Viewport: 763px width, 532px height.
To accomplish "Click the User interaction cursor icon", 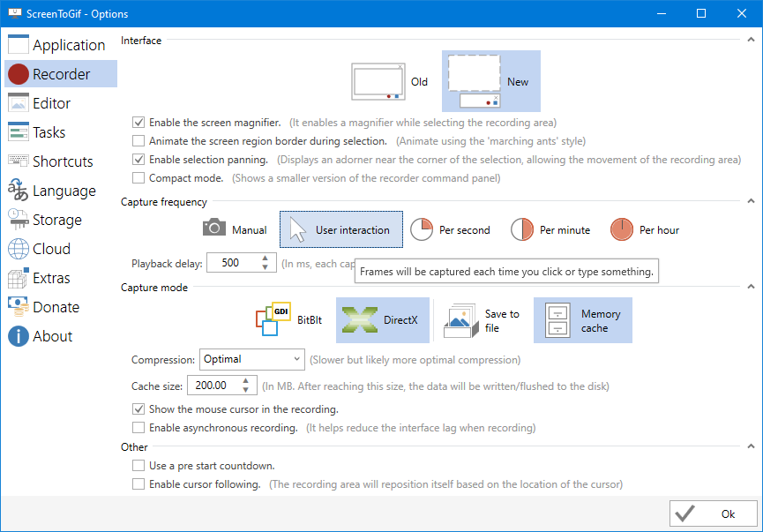I will pos(297,229).
